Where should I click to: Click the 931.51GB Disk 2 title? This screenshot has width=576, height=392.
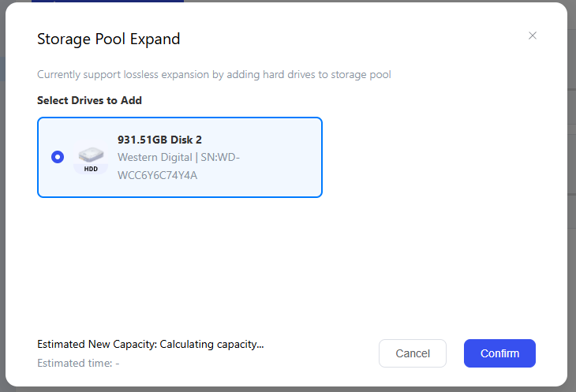point(159,140)
